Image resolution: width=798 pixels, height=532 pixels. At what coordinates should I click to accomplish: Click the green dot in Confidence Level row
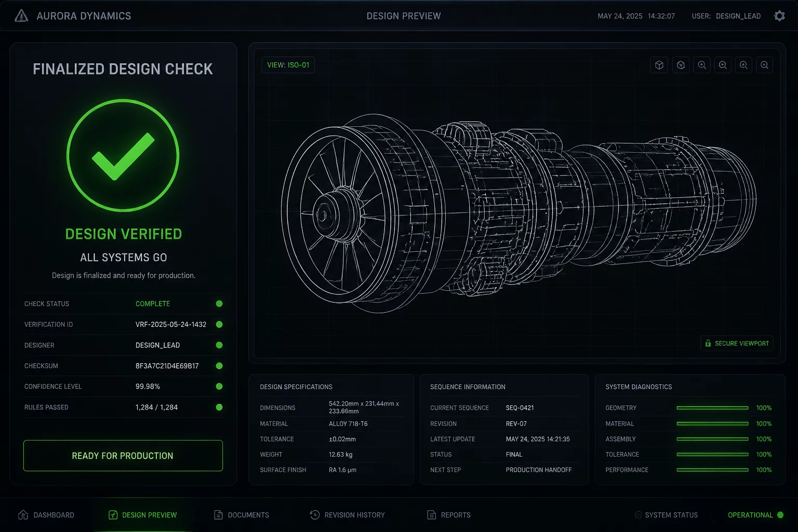(x=219, y=387)
